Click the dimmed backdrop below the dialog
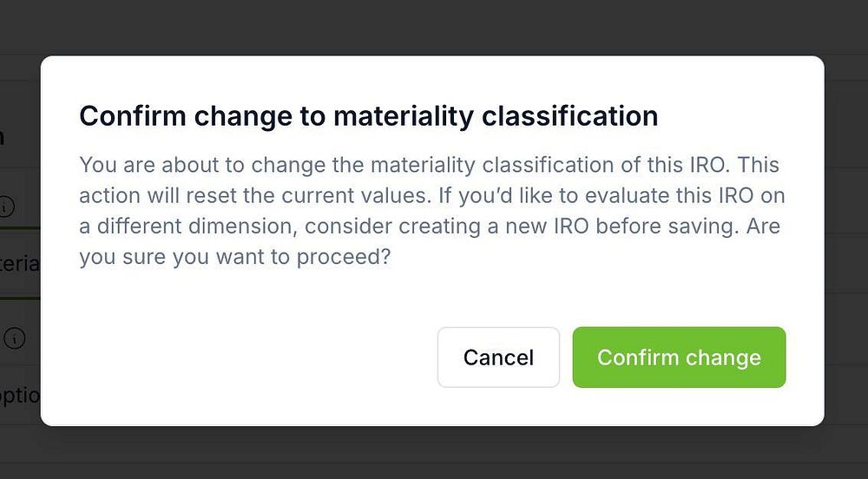The image size is (868, 479). (434, 453)
